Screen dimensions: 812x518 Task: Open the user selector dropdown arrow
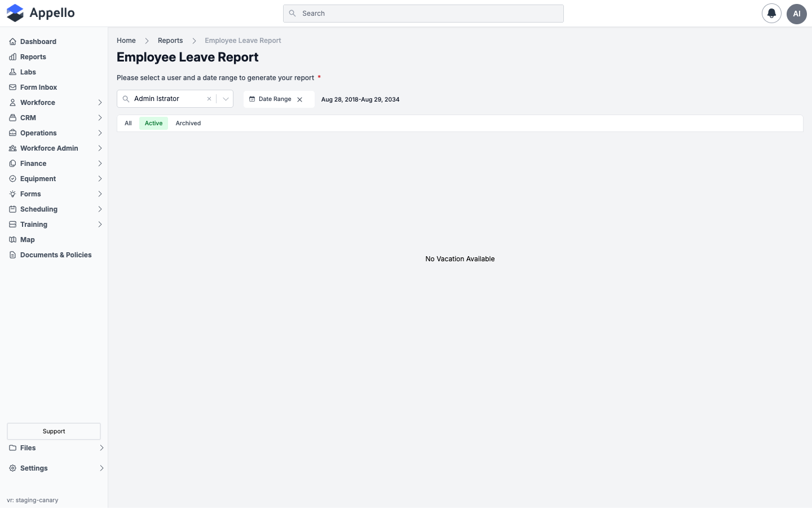click(226, 99)
